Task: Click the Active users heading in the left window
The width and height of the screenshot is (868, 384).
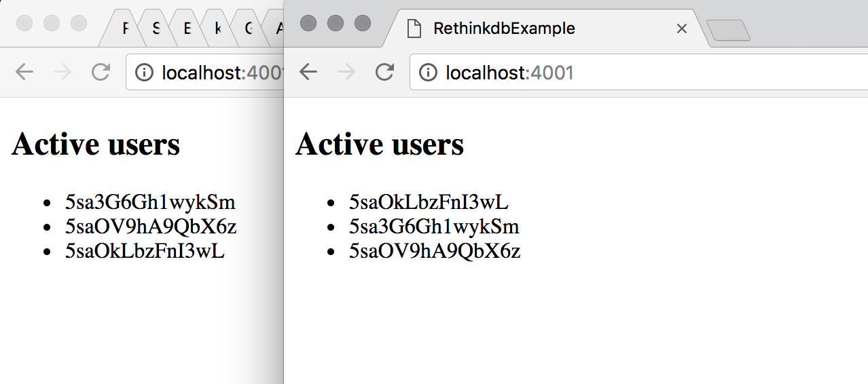Action: 96,145
